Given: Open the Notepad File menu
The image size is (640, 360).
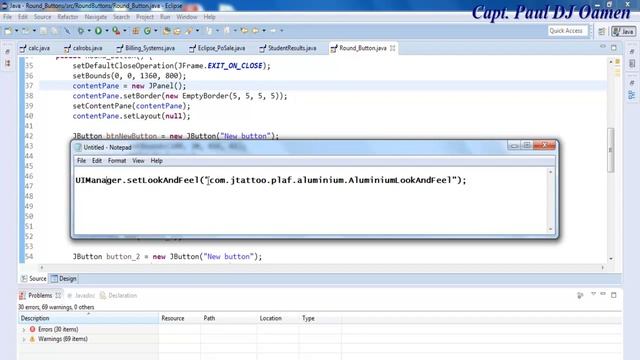Looking at the screenshot, I should point(82,161).
